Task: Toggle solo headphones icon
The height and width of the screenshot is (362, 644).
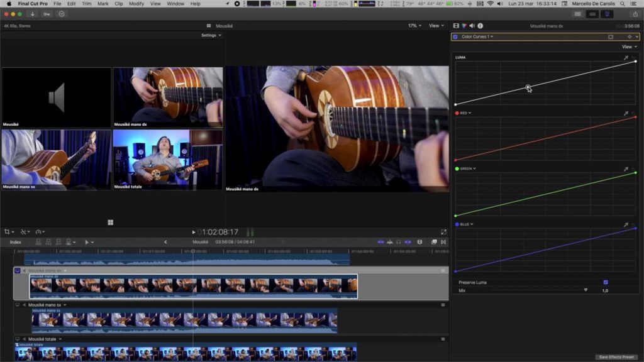Action: (x=398, y=242)
